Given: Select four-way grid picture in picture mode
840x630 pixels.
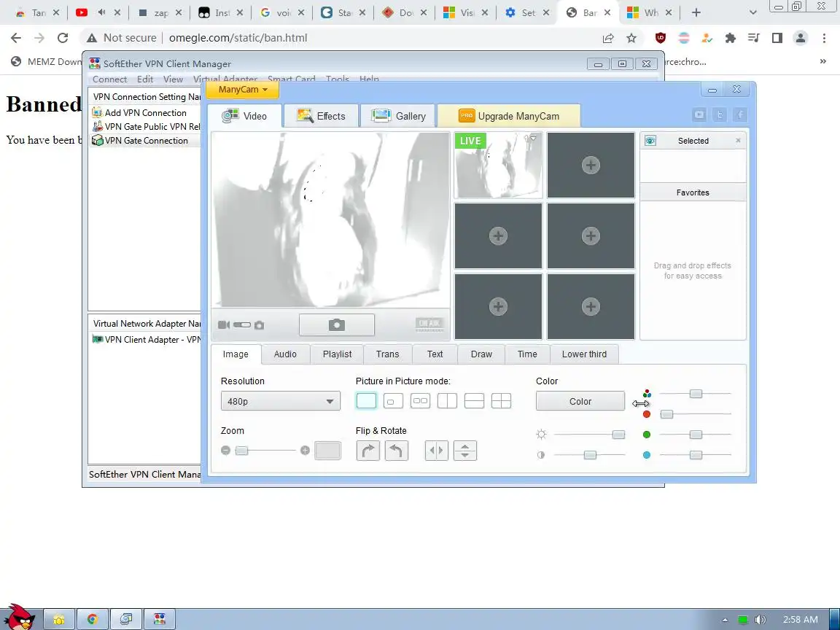Looking at the screenshot, I should click(x=502, y=401).
